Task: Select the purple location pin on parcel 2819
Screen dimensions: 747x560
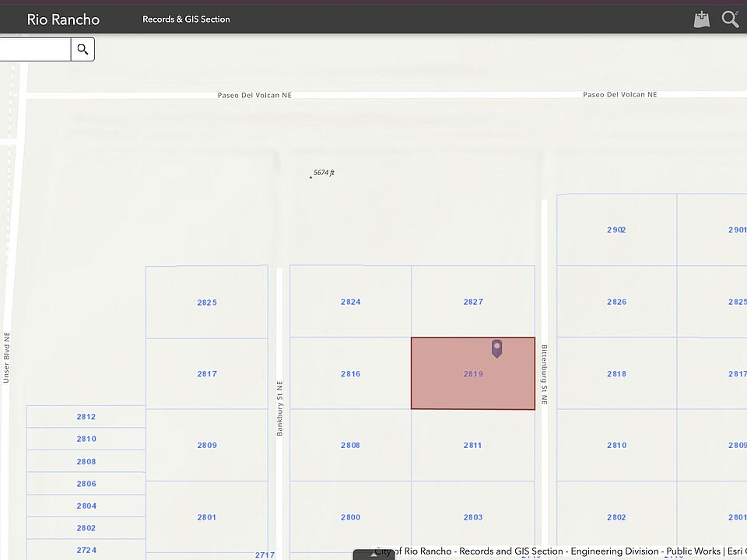Action: pyautogui.click(x=497, y=348)
